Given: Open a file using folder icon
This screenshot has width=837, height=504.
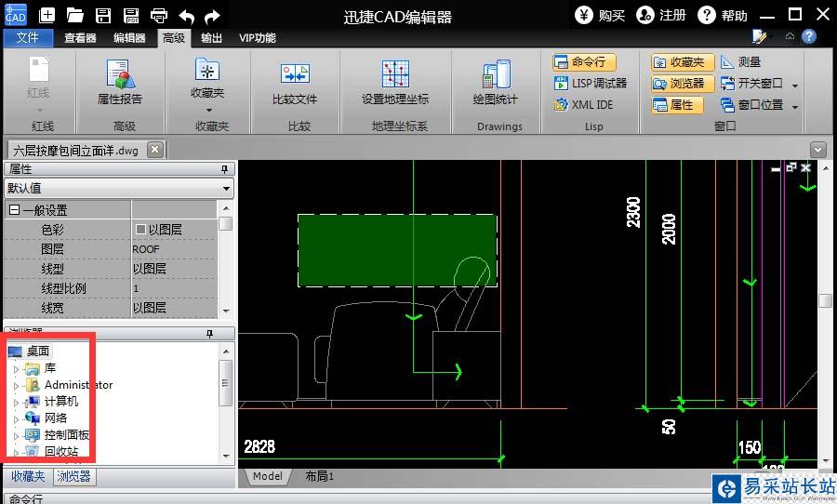Looking at the screenshot, I should [x=74, y=15].
